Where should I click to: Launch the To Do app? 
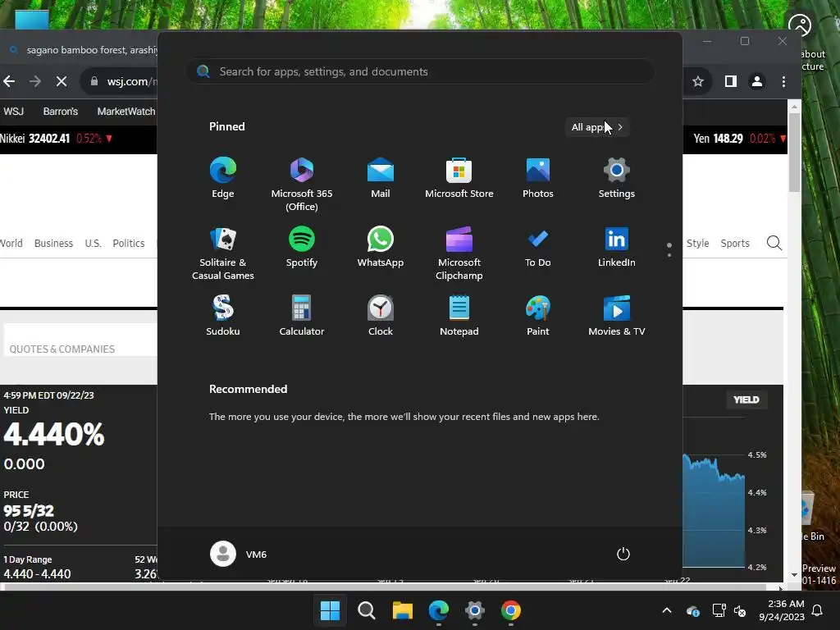coord(538,248)
